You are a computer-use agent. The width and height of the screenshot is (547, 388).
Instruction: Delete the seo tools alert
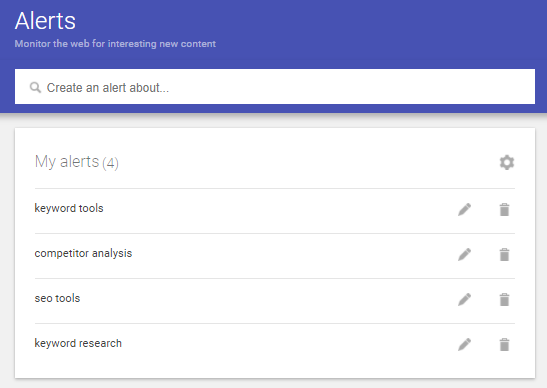point(504,299)
